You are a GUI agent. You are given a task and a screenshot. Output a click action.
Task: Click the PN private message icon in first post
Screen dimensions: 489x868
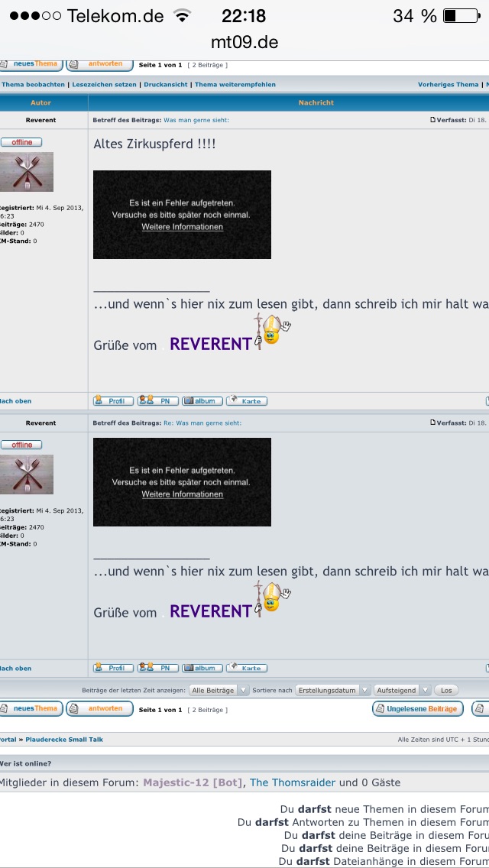pyautogui.click(x=158, y=401)
